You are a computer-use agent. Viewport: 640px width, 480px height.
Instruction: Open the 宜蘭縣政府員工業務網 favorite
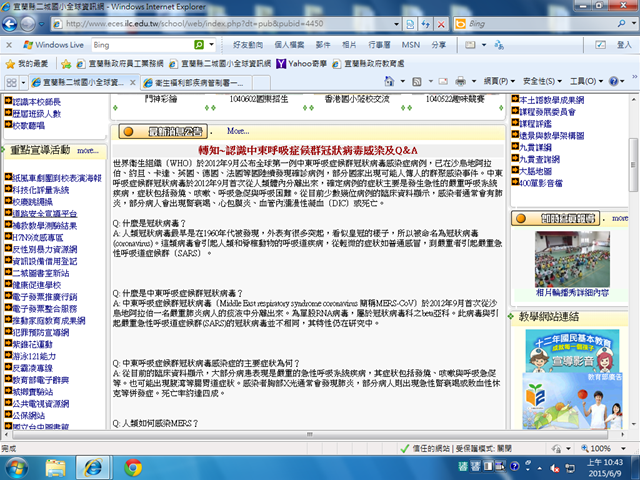[120, 64]
